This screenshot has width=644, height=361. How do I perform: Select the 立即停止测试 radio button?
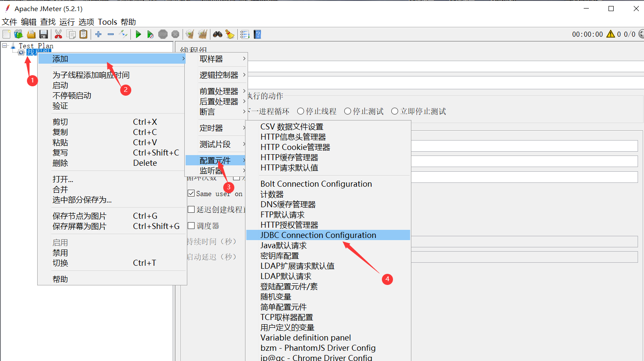point(395,111)
